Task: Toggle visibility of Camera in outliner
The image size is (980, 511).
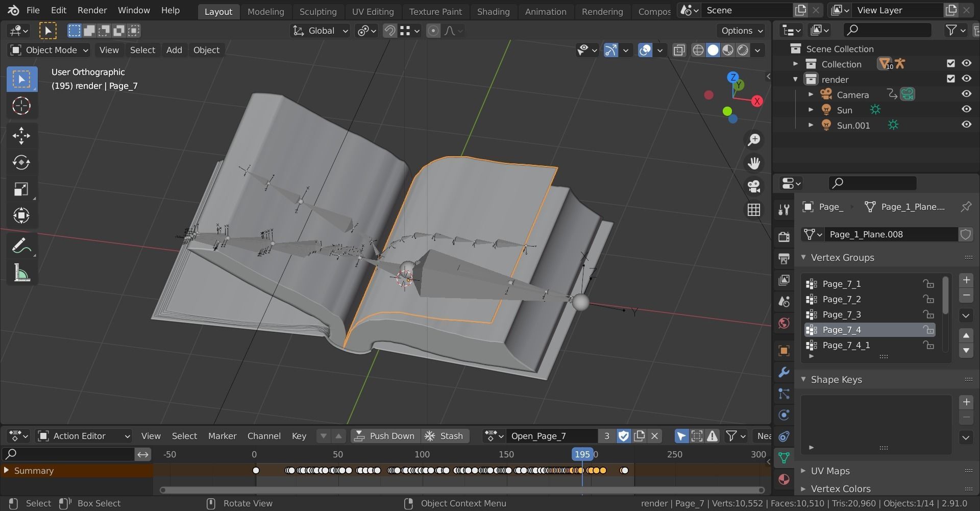Action: click(x=967, y=94)
